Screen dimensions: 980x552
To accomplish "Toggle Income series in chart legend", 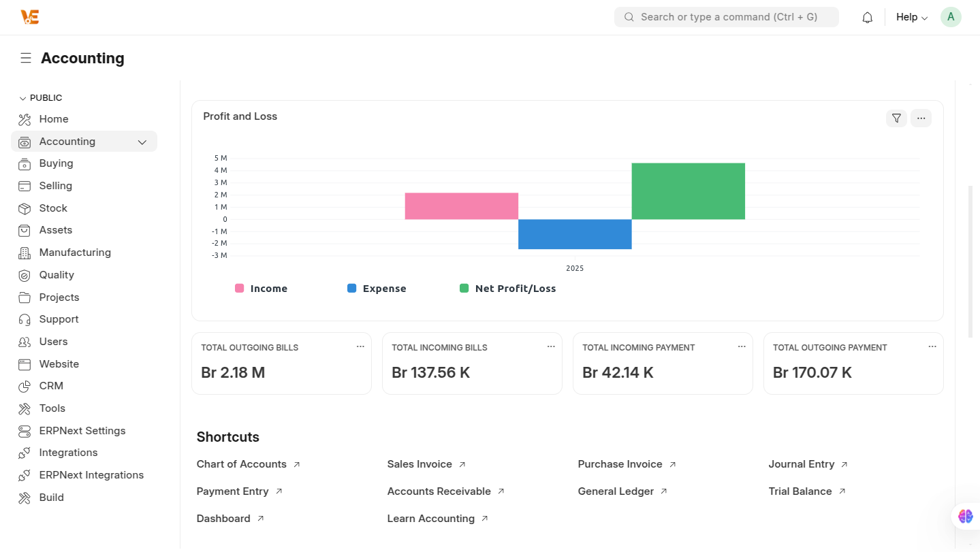I will click(x=262, y=289).
